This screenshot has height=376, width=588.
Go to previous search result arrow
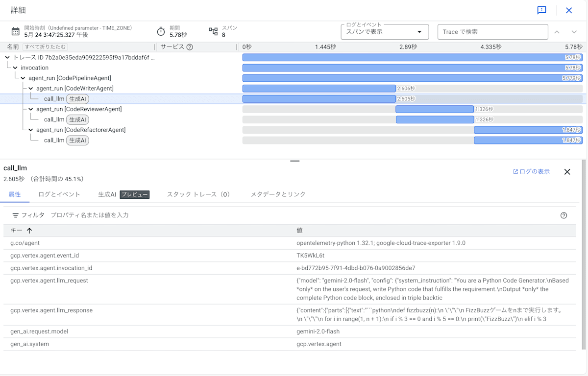tap(557, 32)
